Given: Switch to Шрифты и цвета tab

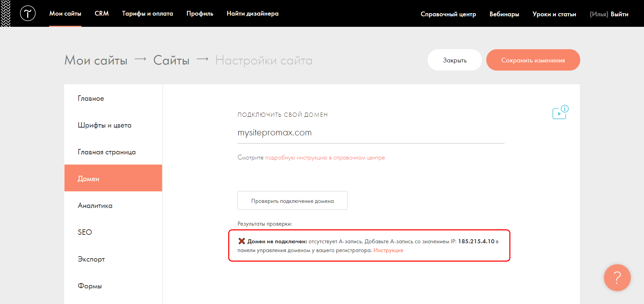Looking at the screenshot, I should [x=104, y=125].
